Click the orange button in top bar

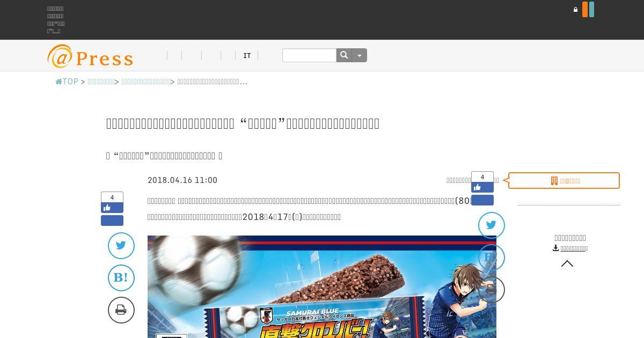coord(585,10)
